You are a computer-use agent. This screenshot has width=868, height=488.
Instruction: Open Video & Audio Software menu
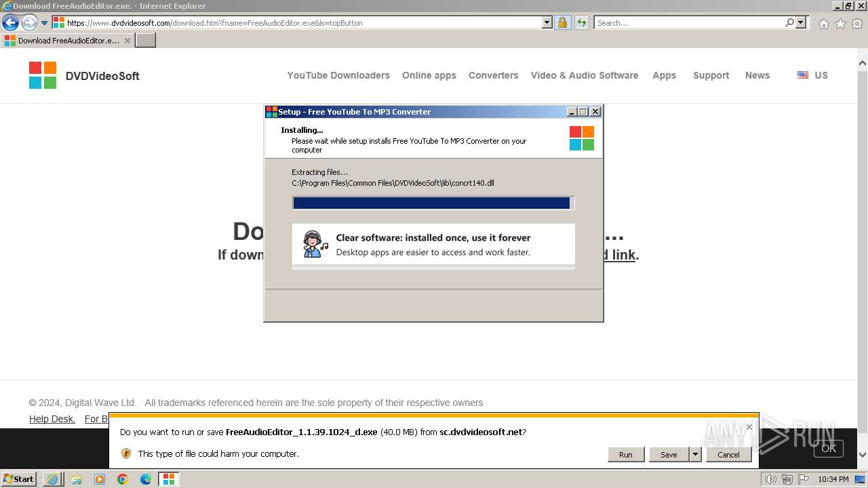(585, 75)
